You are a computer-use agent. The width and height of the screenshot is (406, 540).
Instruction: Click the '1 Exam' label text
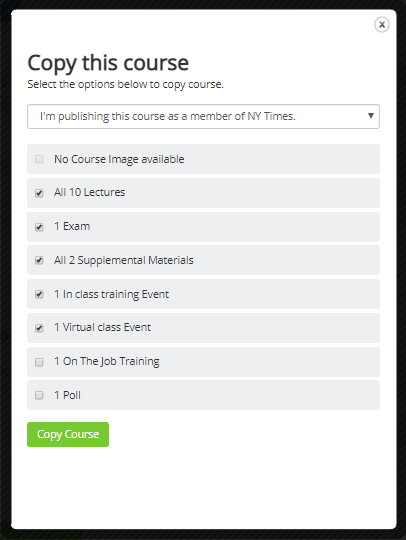click(72, 226)
